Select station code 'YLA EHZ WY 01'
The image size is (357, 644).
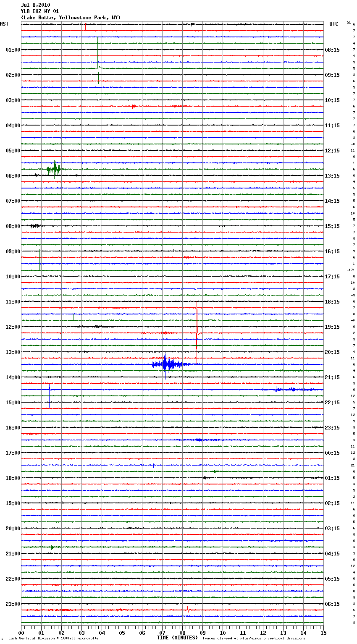(x=40, y=11)
